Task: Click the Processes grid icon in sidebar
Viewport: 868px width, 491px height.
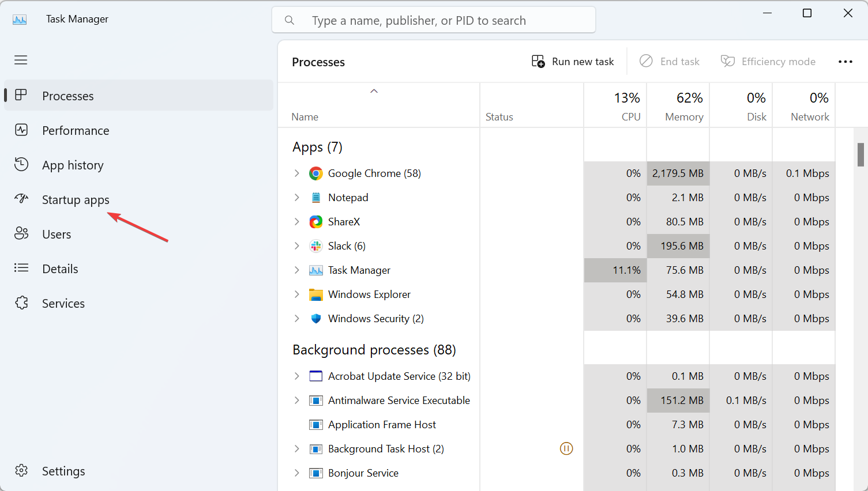Action: coord(21,95)
